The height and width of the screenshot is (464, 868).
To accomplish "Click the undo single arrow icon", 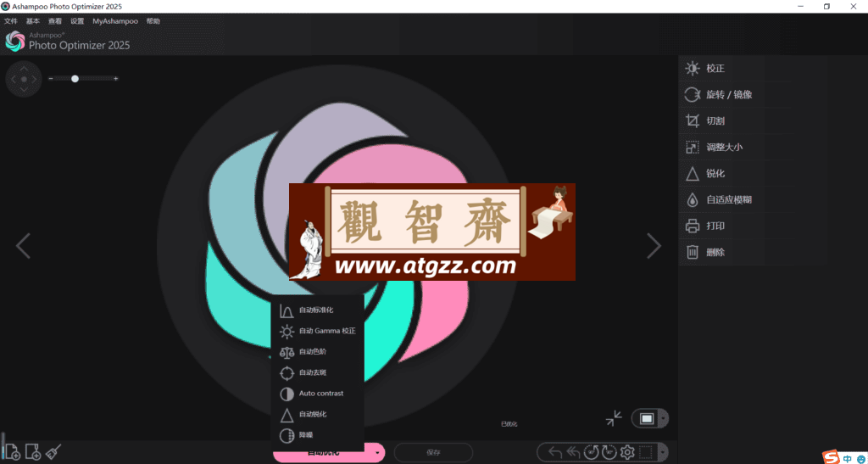I will [554, 452].
